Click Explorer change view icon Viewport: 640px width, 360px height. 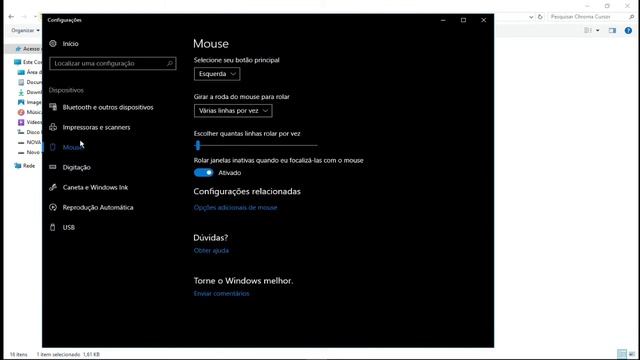[x=588, y=31]
